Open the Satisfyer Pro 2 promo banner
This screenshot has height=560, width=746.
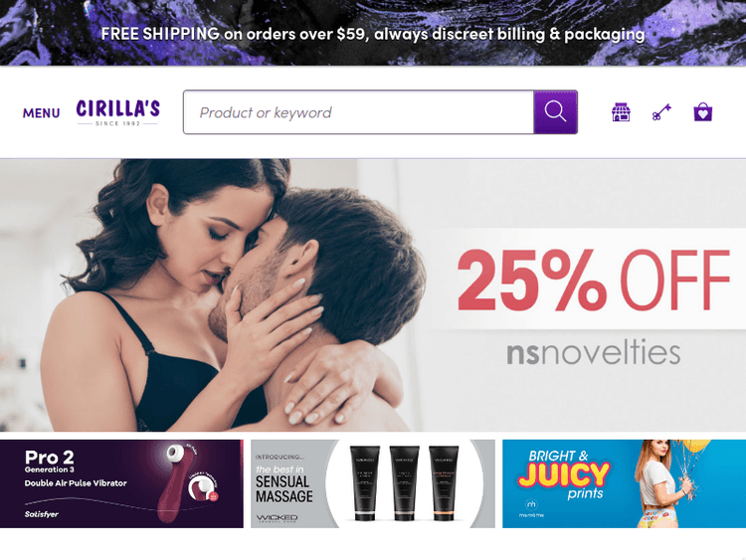[x=121, y=483]
